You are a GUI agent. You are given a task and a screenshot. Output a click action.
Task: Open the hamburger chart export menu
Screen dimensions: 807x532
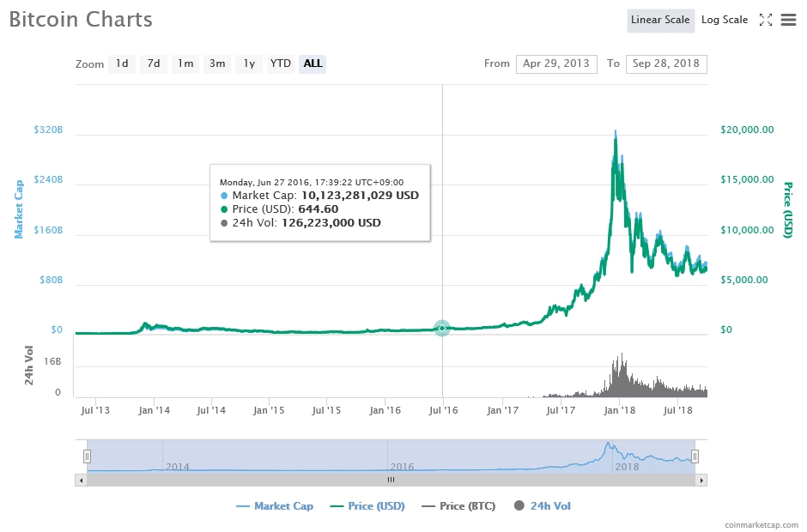click(788, 20)
